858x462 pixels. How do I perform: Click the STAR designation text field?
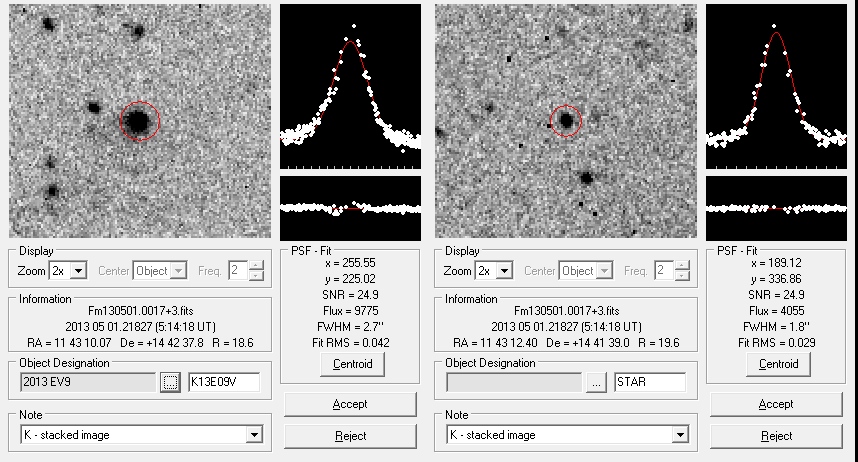(x=649, y=382)
